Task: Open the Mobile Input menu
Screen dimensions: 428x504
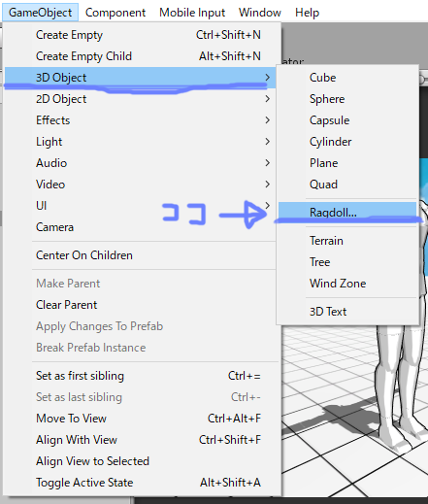Action: pyautogui.click(x=192, y=13)
